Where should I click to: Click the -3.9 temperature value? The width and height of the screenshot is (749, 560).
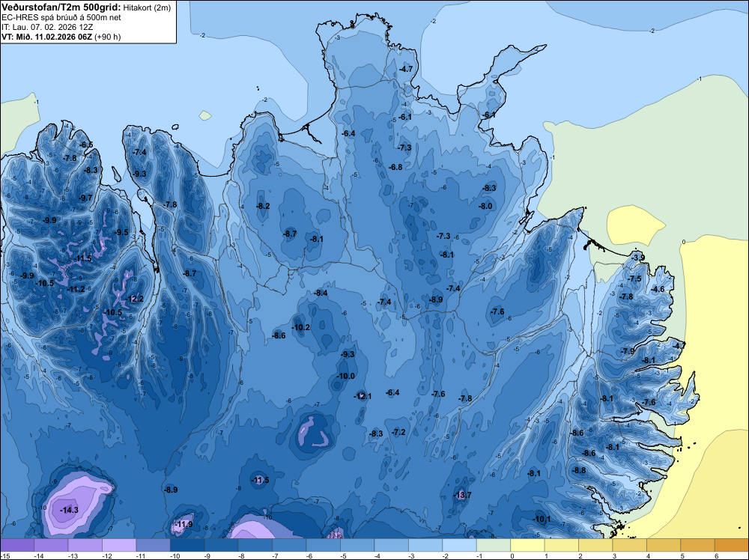point(638,258)
